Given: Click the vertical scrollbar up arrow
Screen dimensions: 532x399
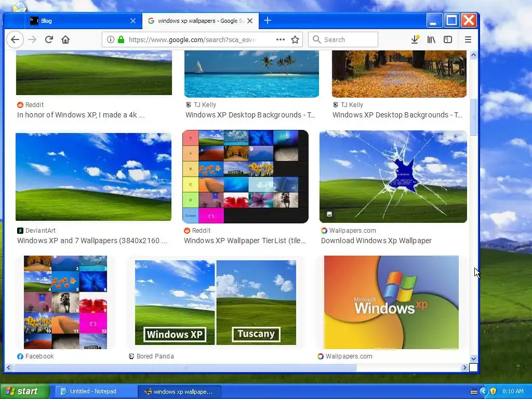Looking at the screenshot, I should pyautogui.click(x=474, y=55).
